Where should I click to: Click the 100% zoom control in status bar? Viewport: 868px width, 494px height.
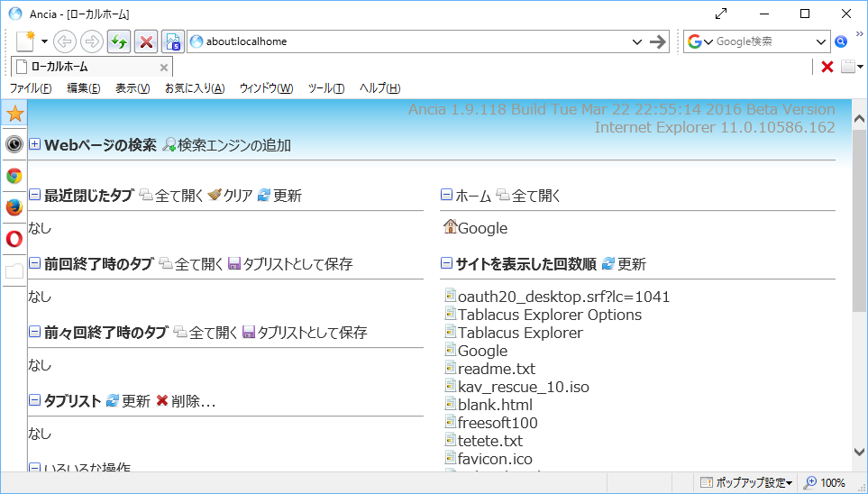click(825, 482)
